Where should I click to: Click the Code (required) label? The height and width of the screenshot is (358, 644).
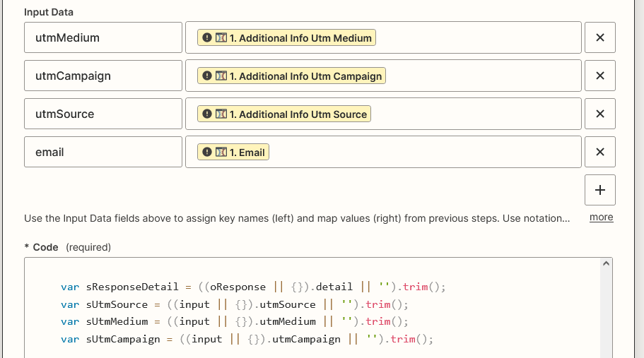68,247
